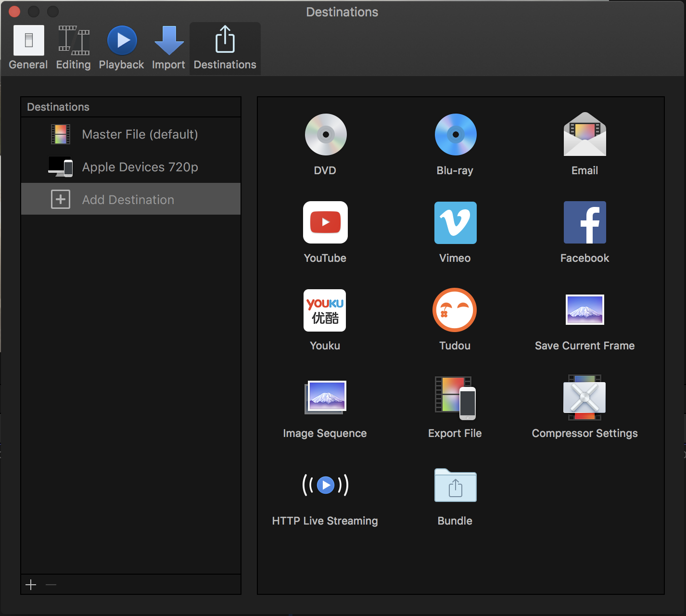Choose the Vimeo destination icon
Screen dimensions: 686x616
[456, 223]
